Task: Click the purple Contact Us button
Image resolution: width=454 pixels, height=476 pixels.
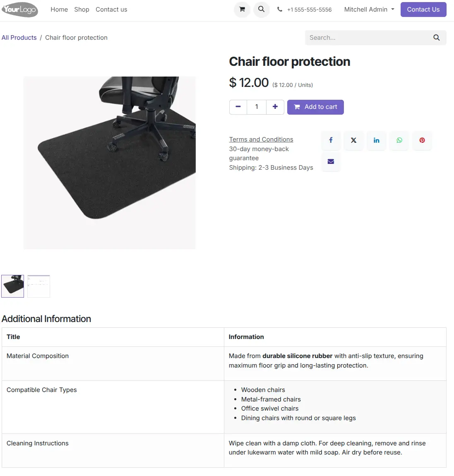Action: 423,10
